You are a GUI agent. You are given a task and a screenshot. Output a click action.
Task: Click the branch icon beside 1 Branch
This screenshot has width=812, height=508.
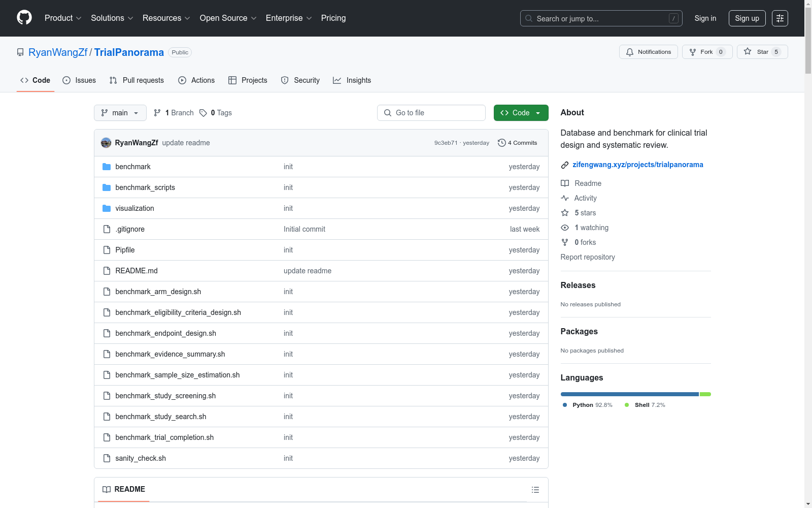pos(157,113)
